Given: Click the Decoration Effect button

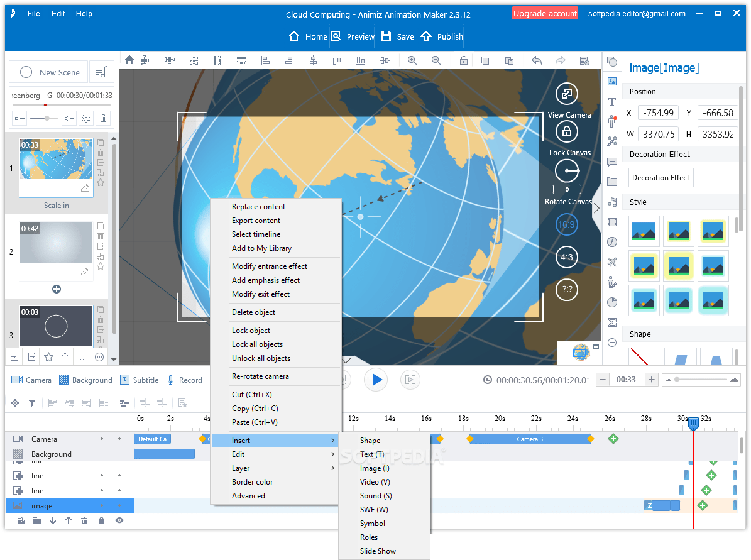Looking at the screenshot, I should (x=661, y=178).
